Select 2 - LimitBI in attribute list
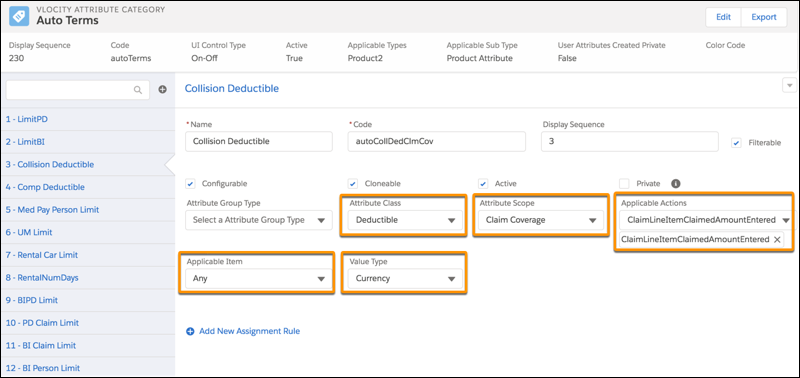Screen dimensions: 800x378 pyautogui.click(x=87, y=142)
